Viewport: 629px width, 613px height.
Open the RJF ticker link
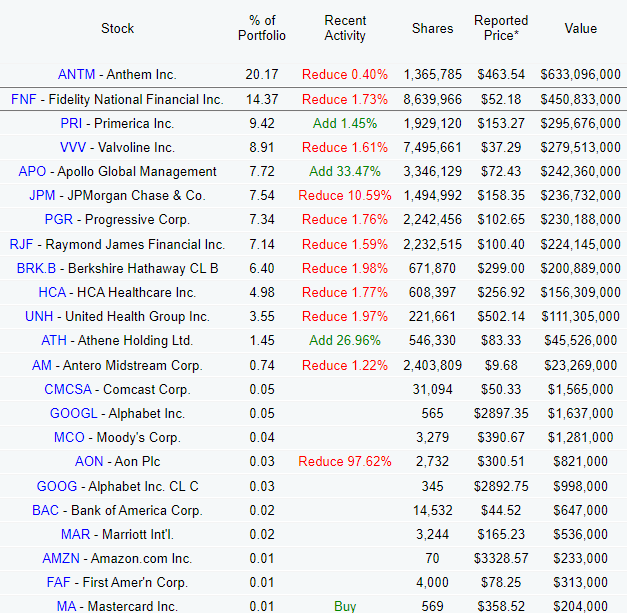tap(21, 244)
